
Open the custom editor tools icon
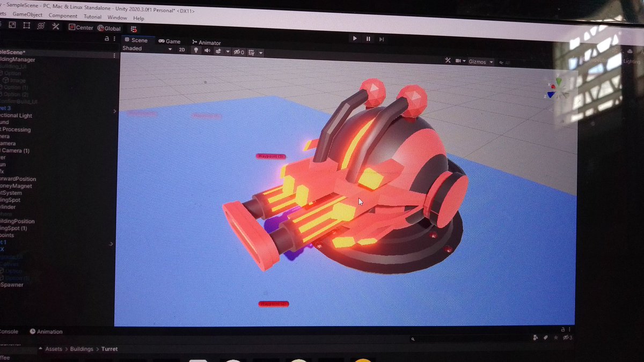click(x=55, y=26)
